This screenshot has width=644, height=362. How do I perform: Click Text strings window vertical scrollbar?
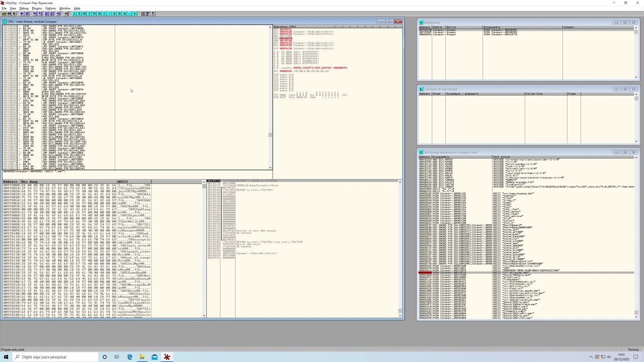pos(636,236)
